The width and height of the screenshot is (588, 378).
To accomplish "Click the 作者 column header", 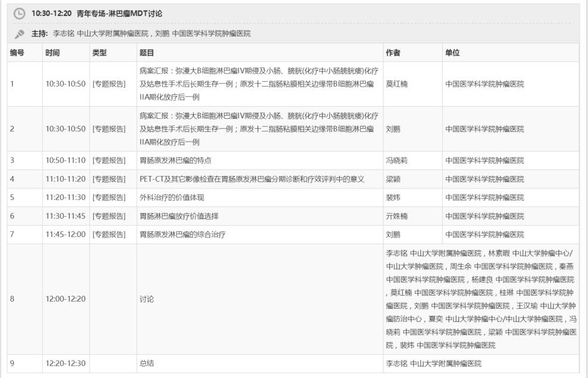I will pos(393,53).
